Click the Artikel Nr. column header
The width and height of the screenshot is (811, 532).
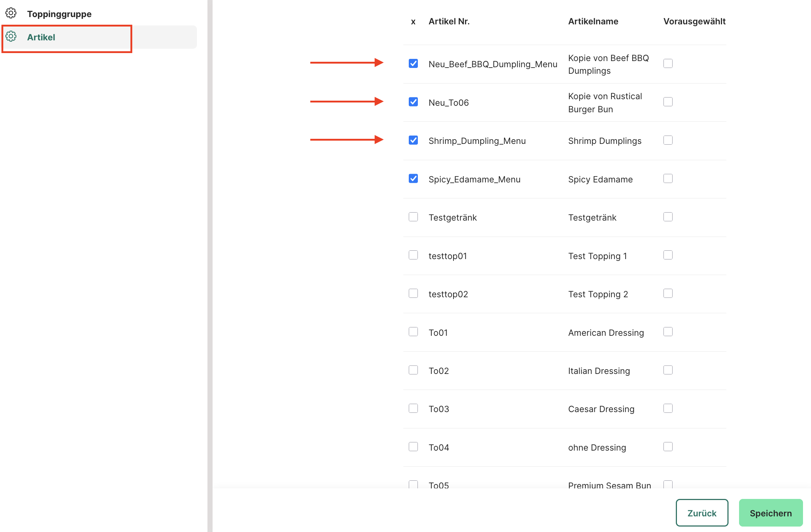pyautogui.click(x=449, y=21)
